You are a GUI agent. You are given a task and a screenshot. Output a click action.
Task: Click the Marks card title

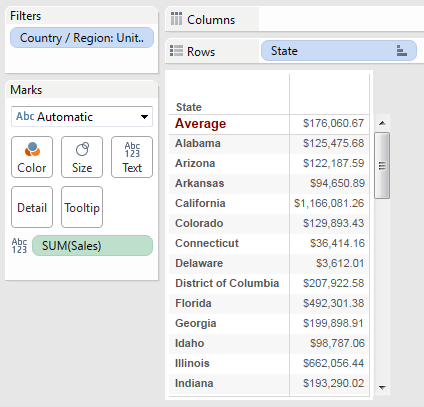26,90
